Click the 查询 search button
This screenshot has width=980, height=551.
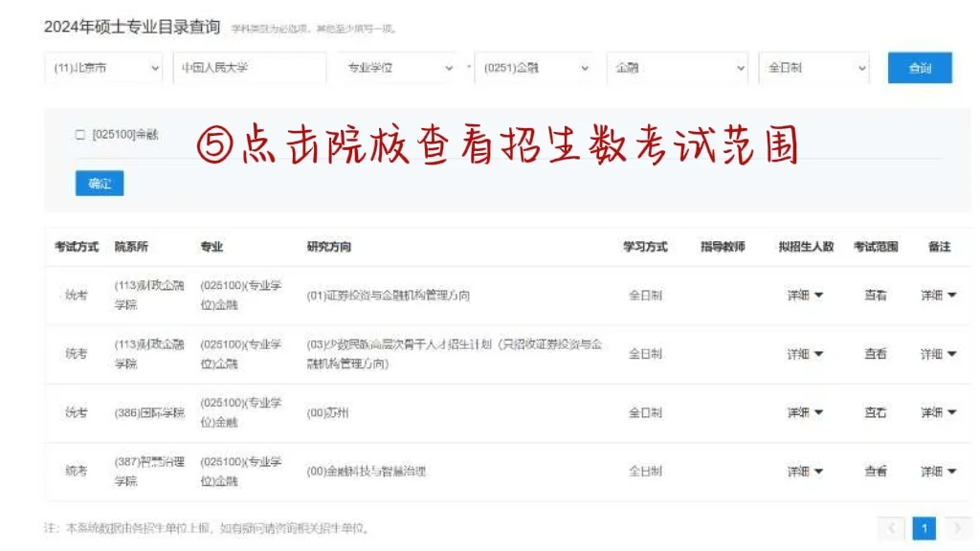click(x=919, y=67)
